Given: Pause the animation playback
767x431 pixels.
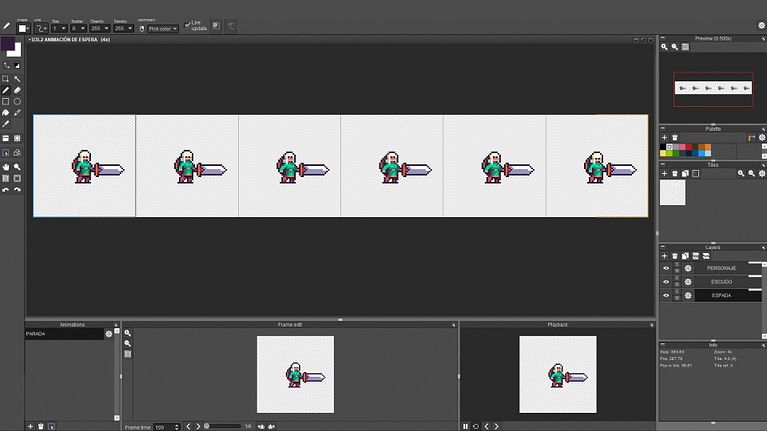Looking at the screenshot, I should [466, 427].
